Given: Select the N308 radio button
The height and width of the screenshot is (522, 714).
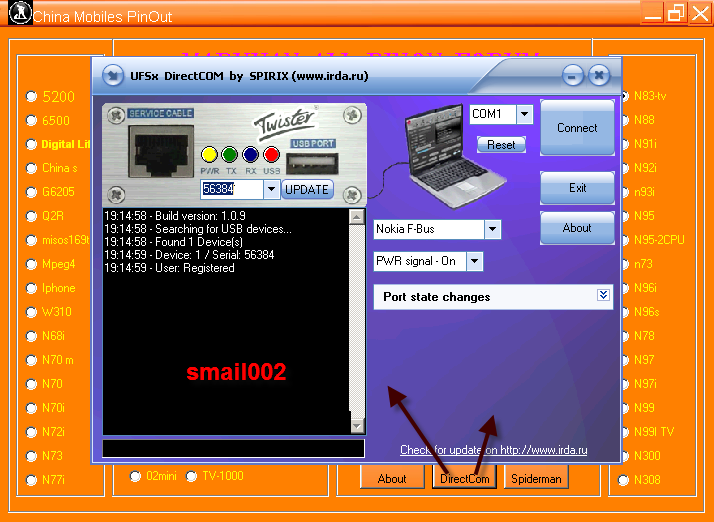Looking at the screenshot, I should click(x=623, y=480).
